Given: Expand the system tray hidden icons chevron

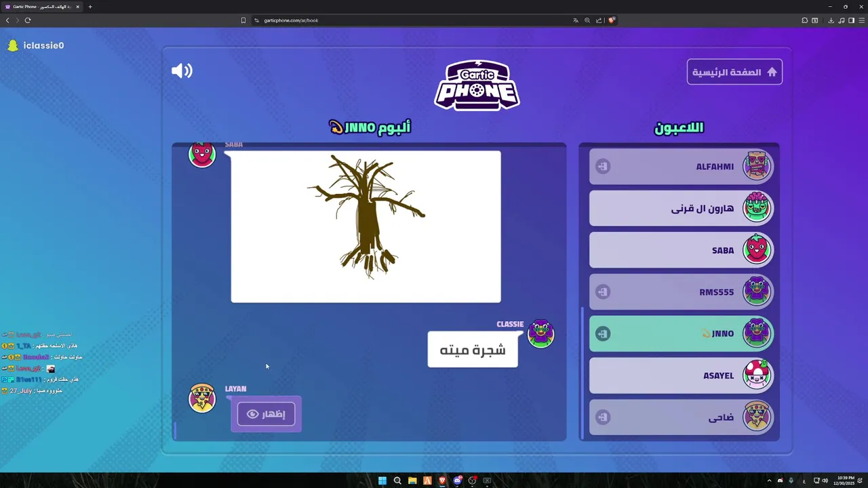Looking at the screenshot, I should pos(769,481).
